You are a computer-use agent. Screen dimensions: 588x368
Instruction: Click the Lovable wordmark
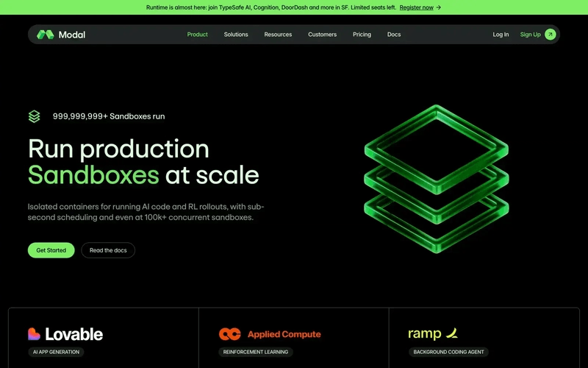tap(74, 334)
